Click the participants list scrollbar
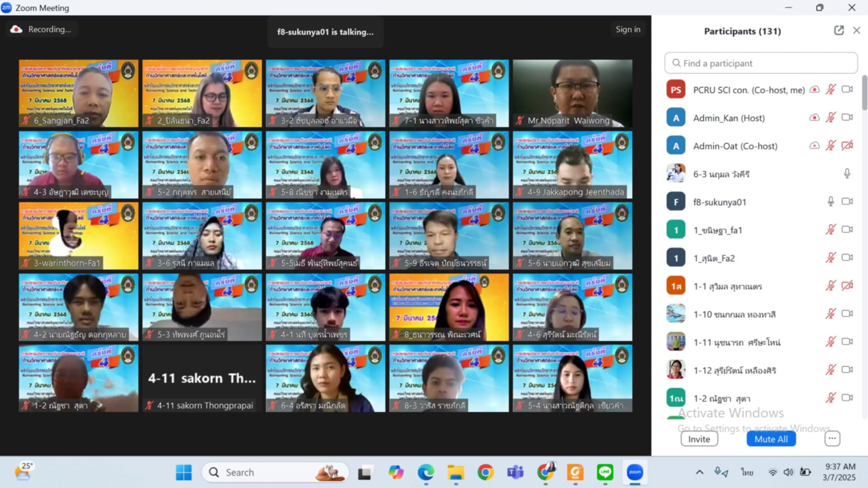 coord(864,93)
